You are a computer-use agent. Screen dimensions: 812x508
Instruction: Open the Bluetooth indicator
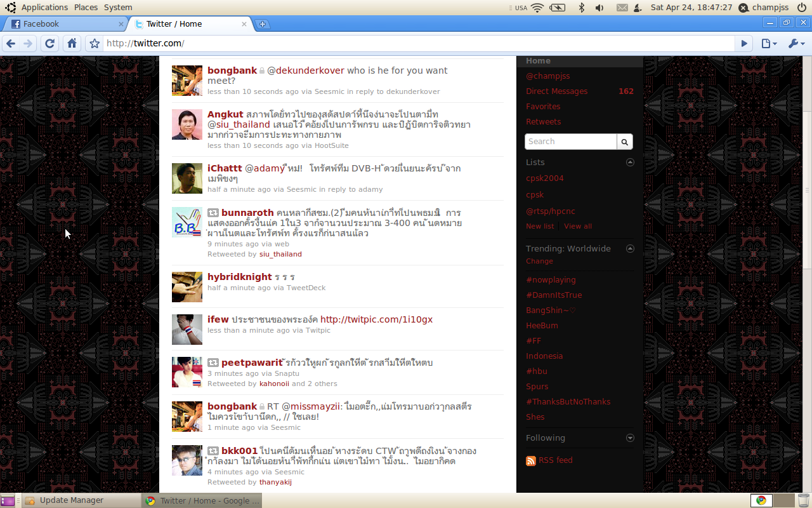[581, 8]
